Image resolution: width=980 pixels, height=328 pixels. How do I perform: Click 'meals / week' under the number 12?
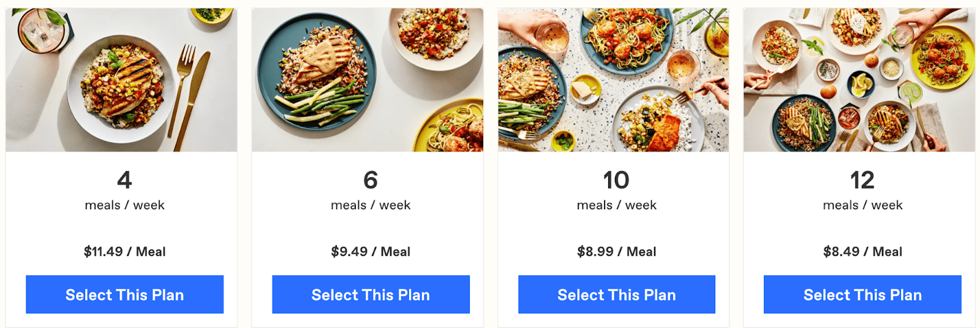(x=862, y=205)
